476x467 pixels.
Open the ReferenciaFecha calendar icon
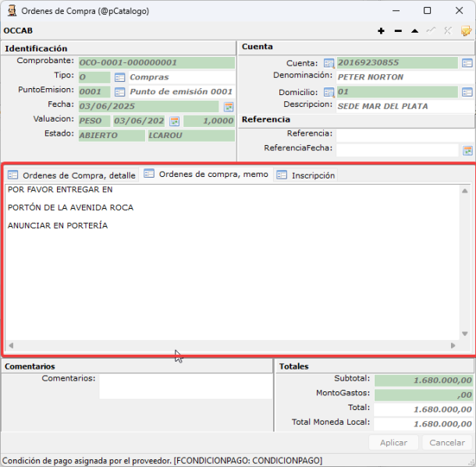467,150
